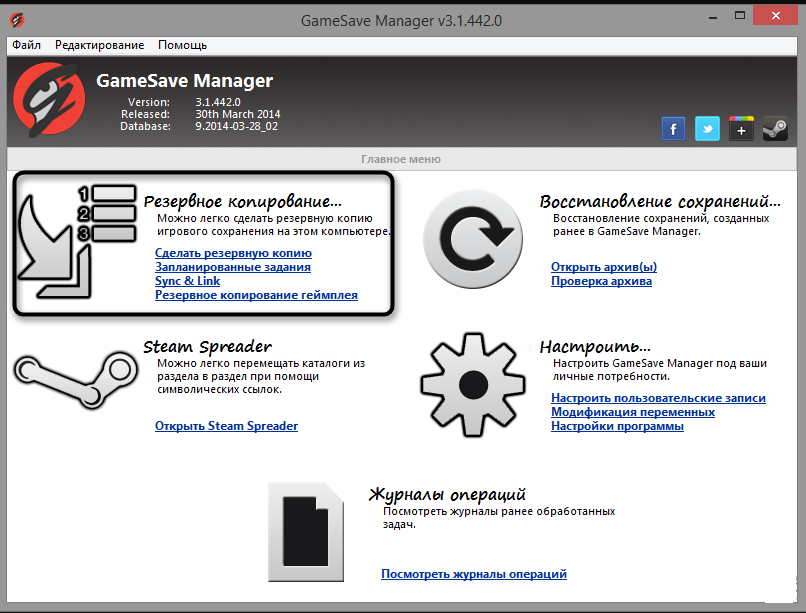Open the Редактирование menu
Screen dimensions: 806x613
tap(100, 45)
